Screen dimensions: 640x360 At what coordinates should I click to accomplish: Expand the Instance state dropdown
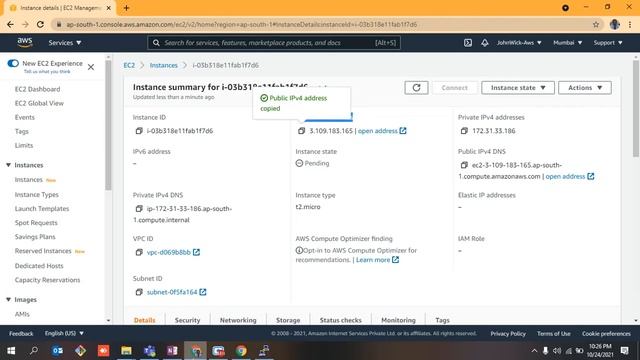click(x=518, y=88)
